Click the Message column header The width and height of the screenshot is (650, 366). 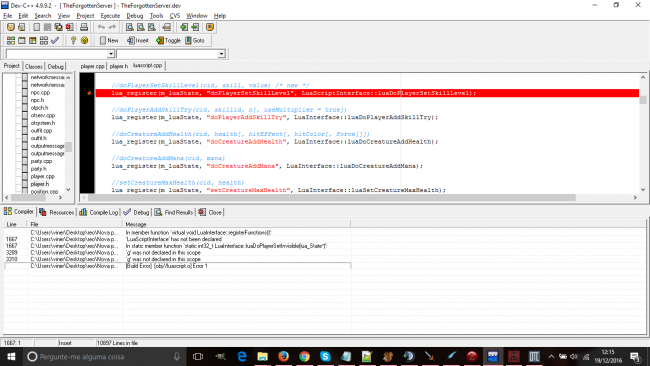tap(237, 224)
